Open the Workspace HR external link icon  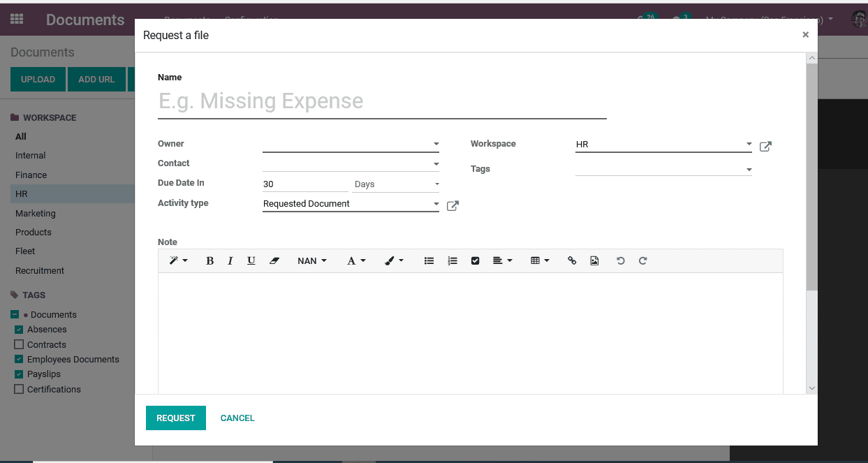765,146
